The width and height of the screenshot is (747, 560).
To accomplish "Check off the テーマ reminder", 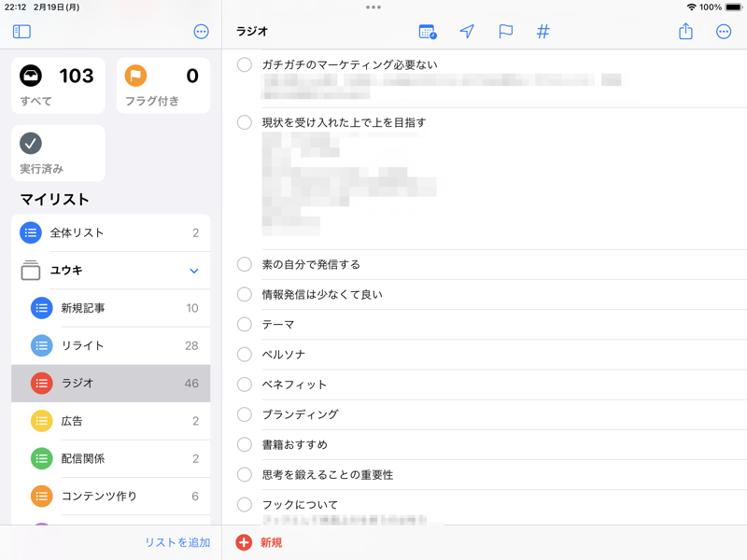I will (x=245, y=324).
